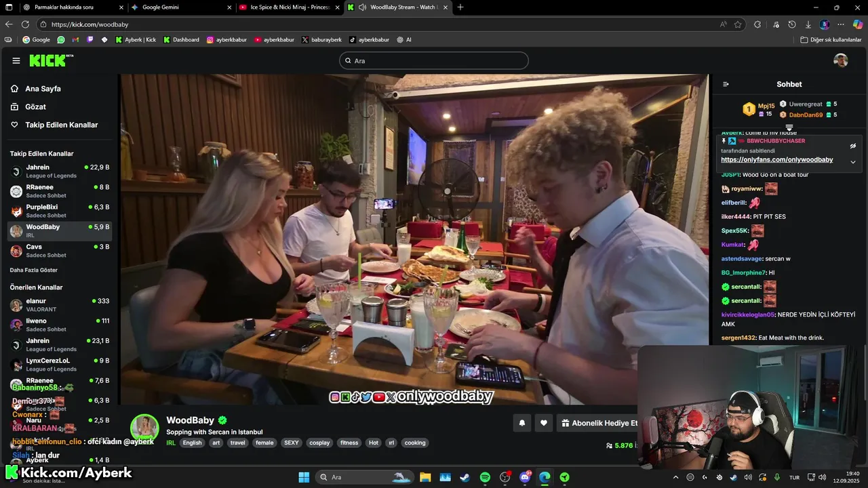Add page to favorites star
The image size is (868, 488).
tap(738, 24)
